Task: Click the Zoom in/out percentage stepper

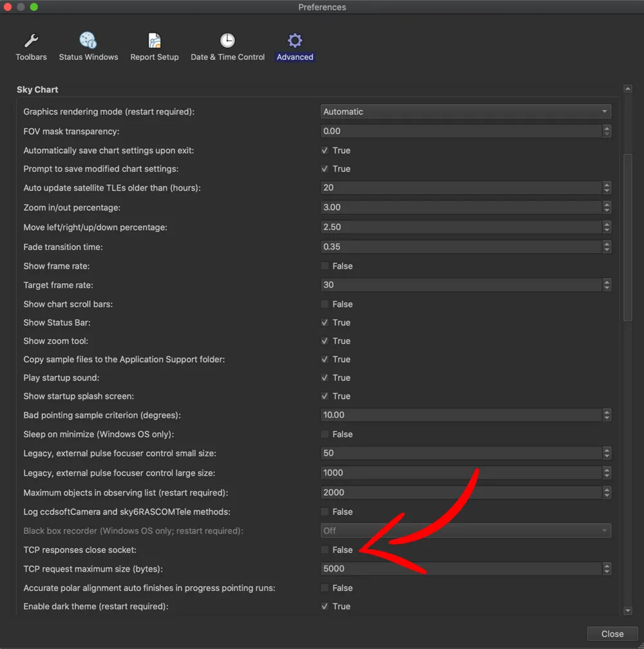Action: (x=607, y=208)
